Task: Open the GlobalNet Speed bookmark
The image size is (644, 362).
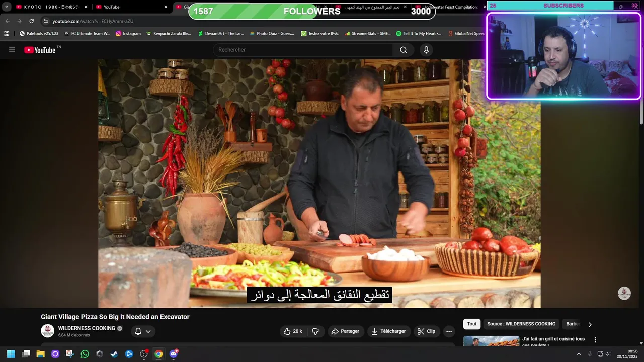Action: (466, 34)
